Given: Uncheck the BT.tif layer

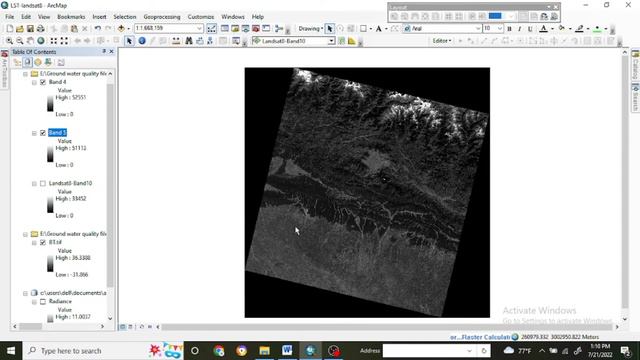Looking at the screenshot, I should 43,242.
